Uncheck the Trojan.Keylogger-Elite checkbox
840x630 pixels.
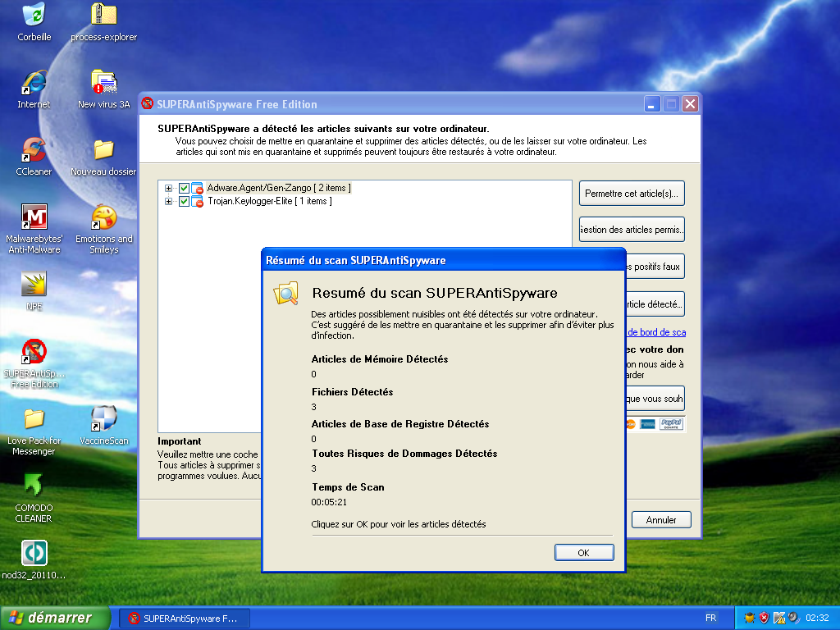coord(184,202)
